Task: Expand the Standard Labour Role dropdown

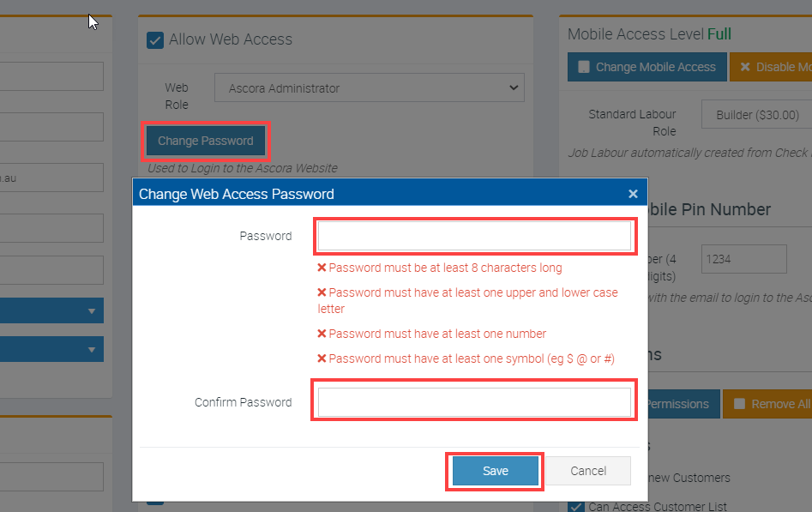Action: [x=755, y=114]
